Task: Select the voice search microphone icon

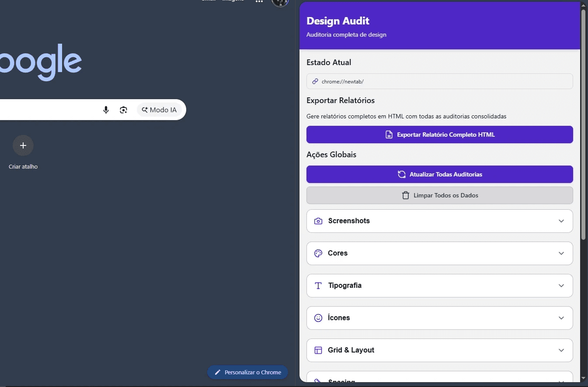Action: (x=106, y=110)
